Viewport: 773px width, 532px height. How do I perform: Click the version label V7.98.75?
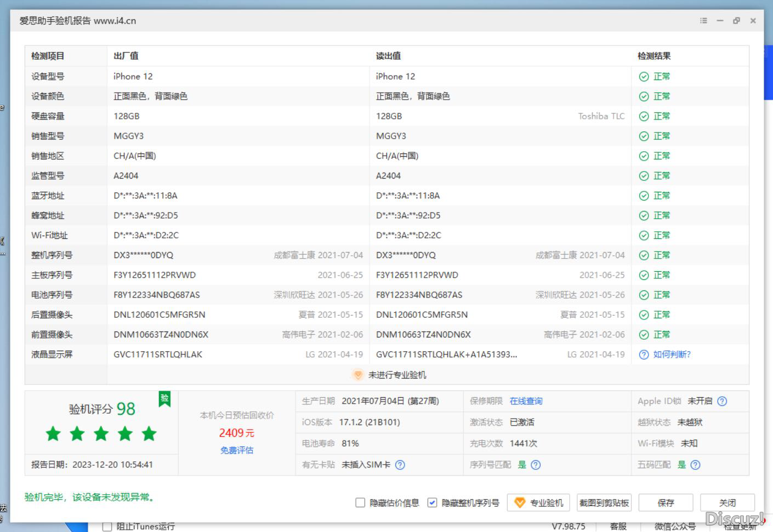569,526
